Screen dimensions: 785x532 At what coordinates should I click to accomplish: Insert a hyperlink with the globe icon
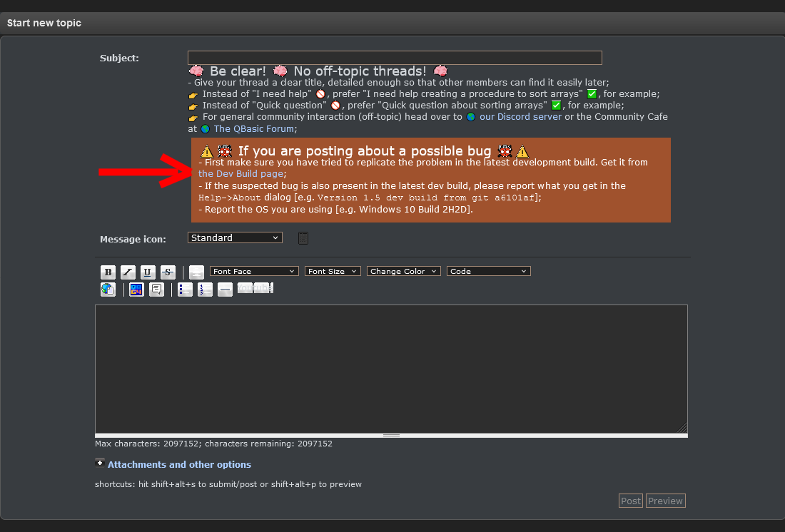pos(108,290)
